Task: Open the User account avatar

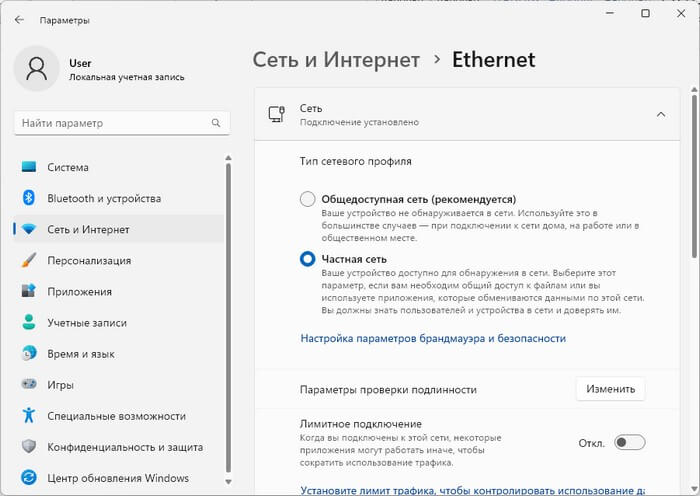Action: click(x=37, y=69)
